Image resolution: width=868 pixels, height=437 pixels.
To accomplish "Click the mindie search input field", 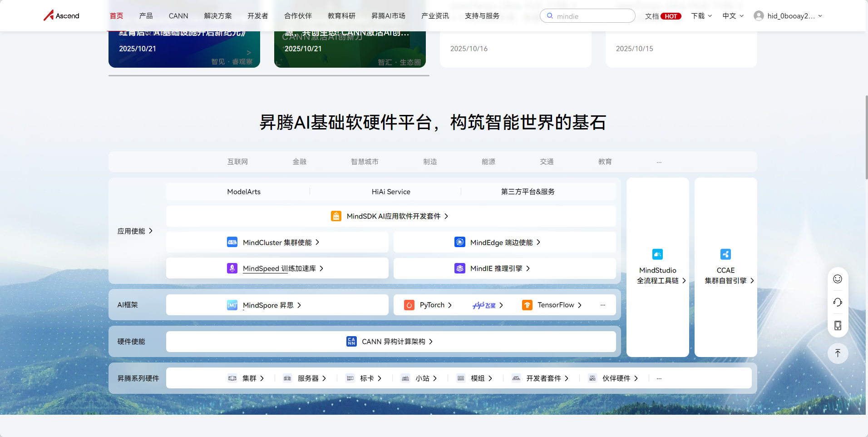I will click(x=587, y=16).
